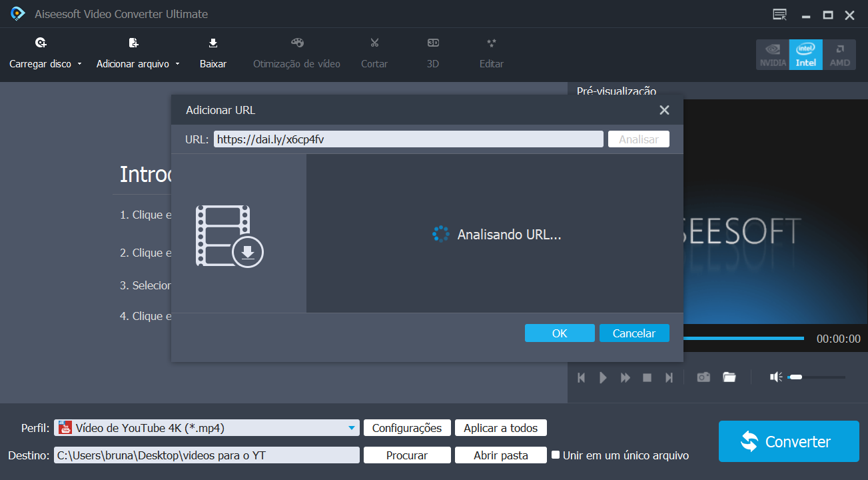Enable Unir em um único arquivo checkbox
Viewport: 868px width, 480px height.
[x=556, y=455]
